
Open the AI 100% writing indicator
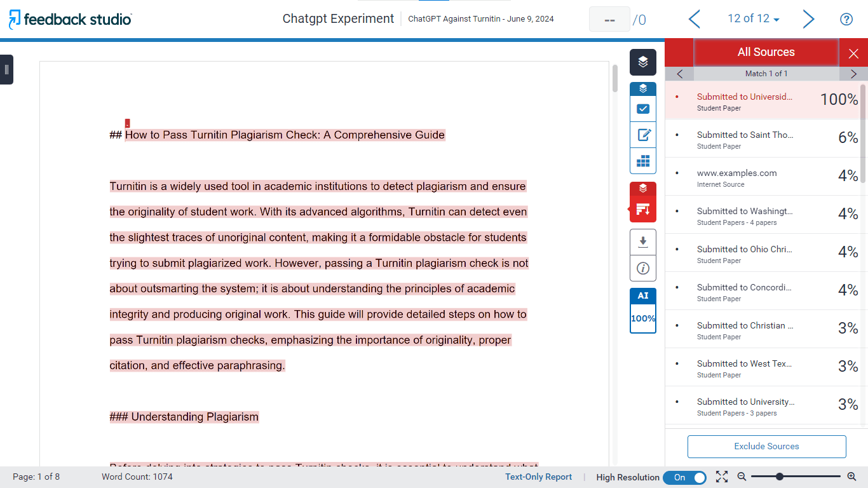point(642,311)
